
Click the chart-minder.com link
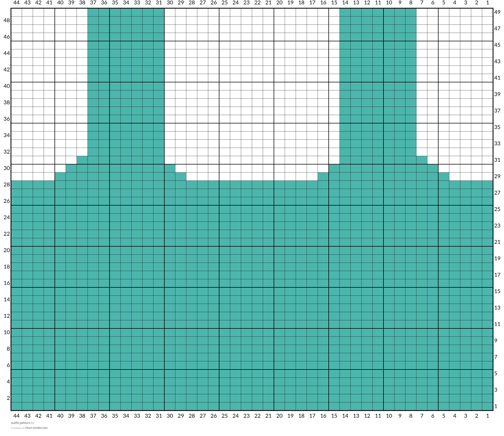coord(36,428)
